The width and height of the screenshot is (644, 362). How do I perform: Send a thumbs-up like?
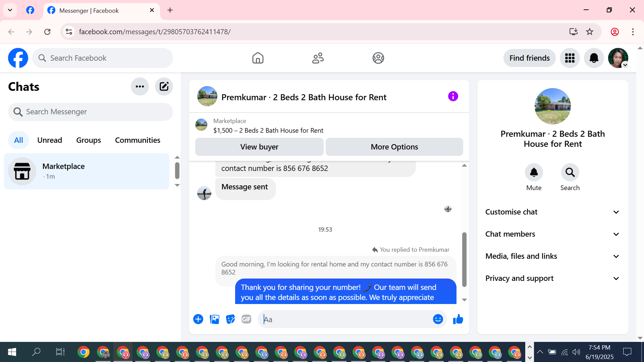pos(458,319)
